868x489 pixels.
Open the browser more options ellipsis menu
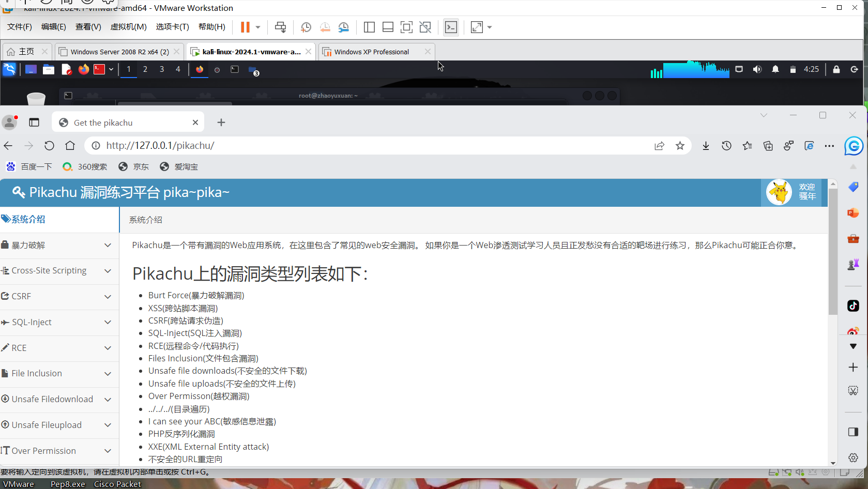click(830, 146)
